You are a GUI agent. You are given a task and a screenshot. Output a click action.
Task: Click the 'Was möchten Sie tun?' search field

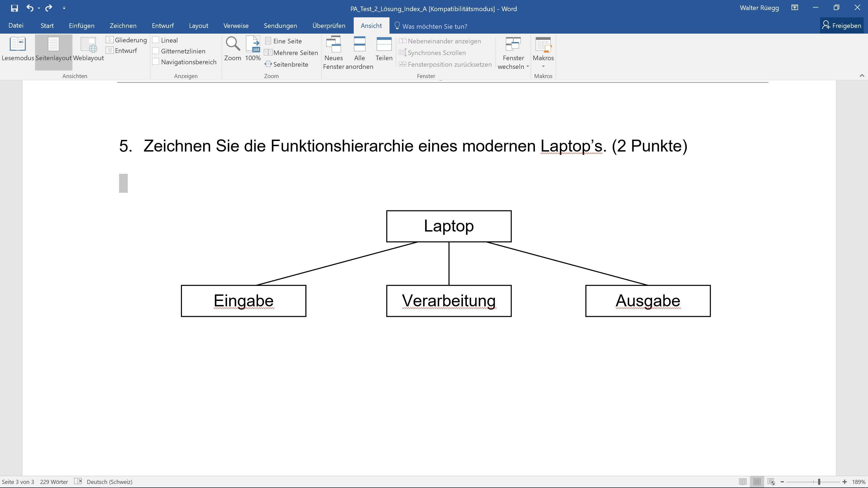coord(434,26)
